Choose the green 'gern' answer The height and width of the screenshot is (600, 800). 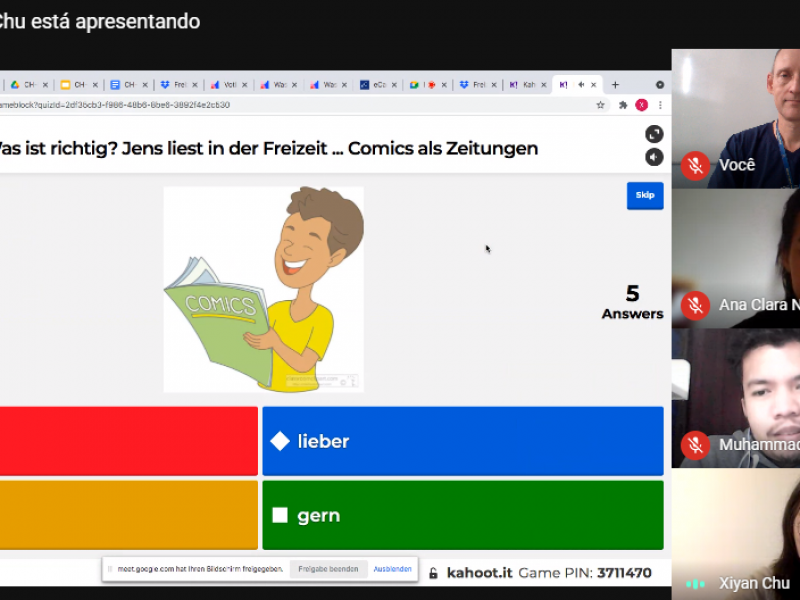pos(462,515)
